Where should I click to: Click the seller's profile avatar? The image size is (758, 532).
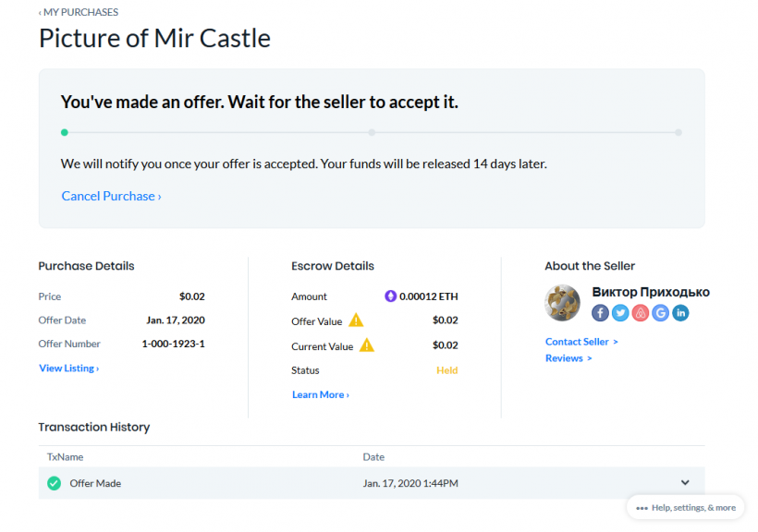coord(563,303)
